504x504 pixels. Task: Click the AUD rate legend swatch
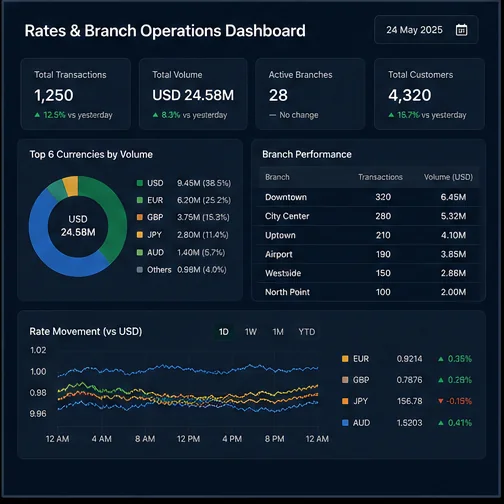point(345,423)
